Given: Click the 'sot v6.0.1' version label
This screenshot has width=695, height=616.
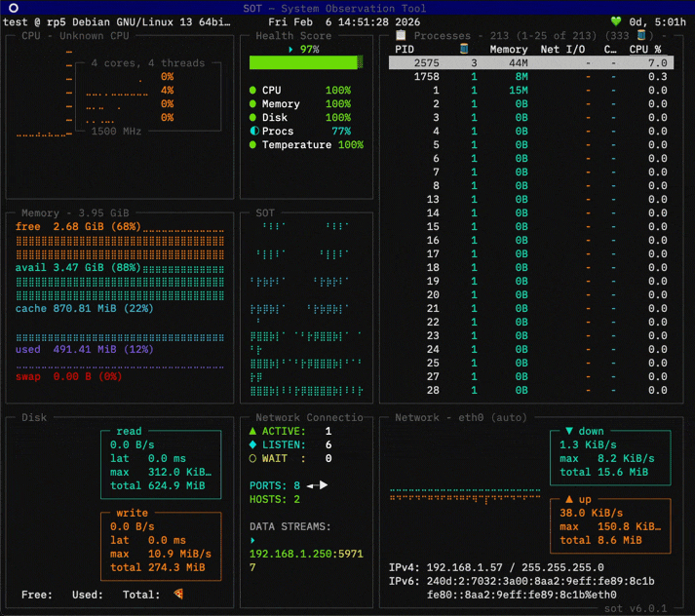Looking at the screenshot, I should [x=636, y=608].
